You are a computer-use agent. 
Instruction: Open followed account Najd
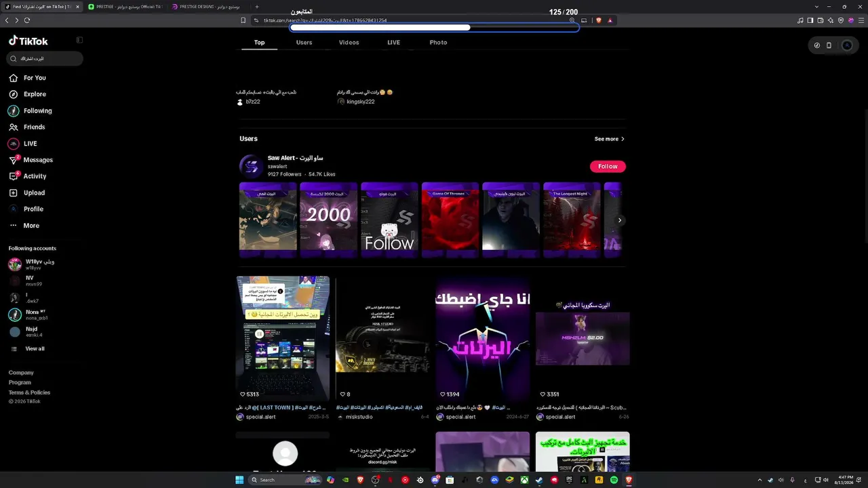coord(26,331)
